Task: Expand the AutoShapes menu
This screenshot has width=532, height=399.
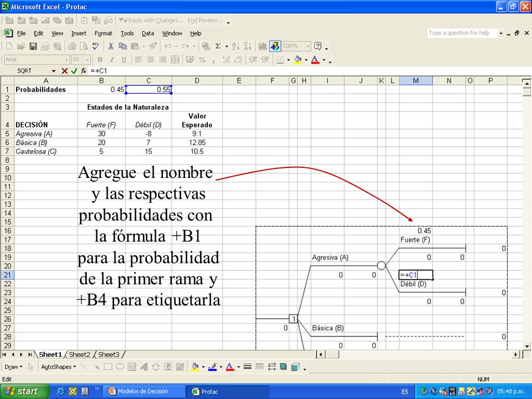Action: pyautogui.click(x=58, y=367)
